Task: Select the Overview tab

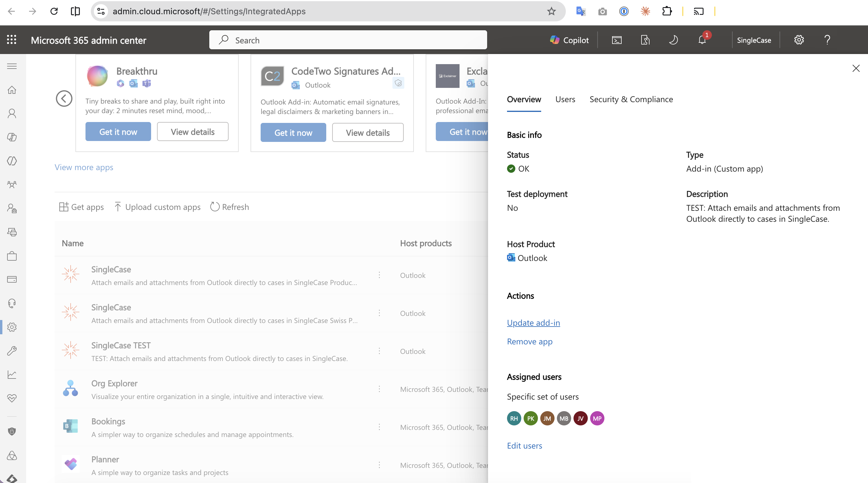Action: [524, 99]
